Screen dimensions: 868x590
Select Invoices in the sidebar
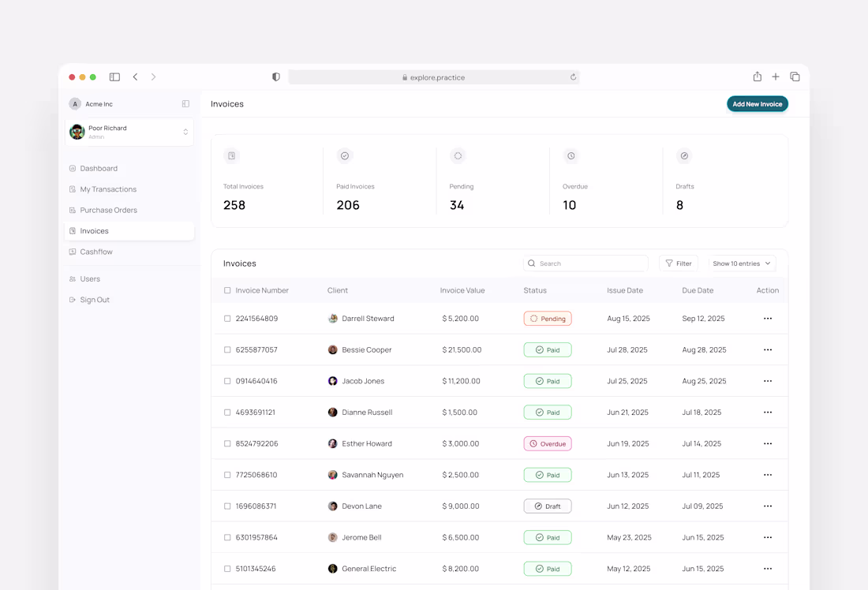click(x=129, y=231)
